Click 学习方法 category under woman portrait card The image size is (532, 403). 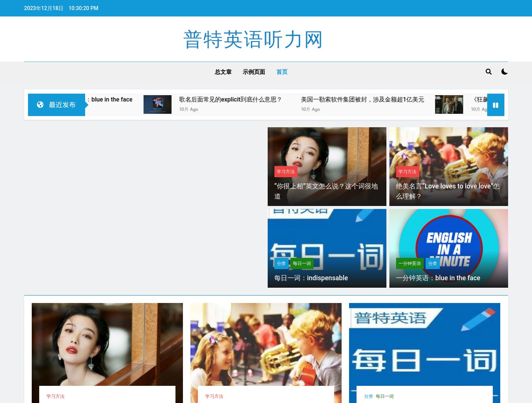point(56,396)
